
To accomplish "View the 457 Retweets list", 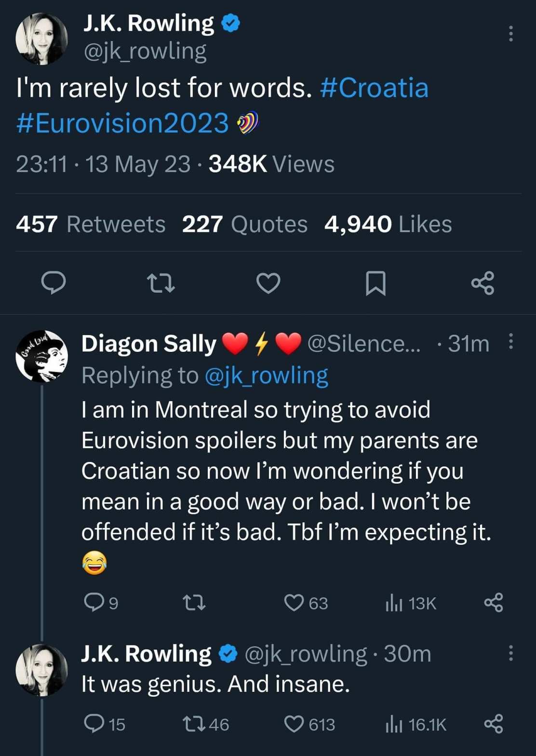I will coord(91,224).
